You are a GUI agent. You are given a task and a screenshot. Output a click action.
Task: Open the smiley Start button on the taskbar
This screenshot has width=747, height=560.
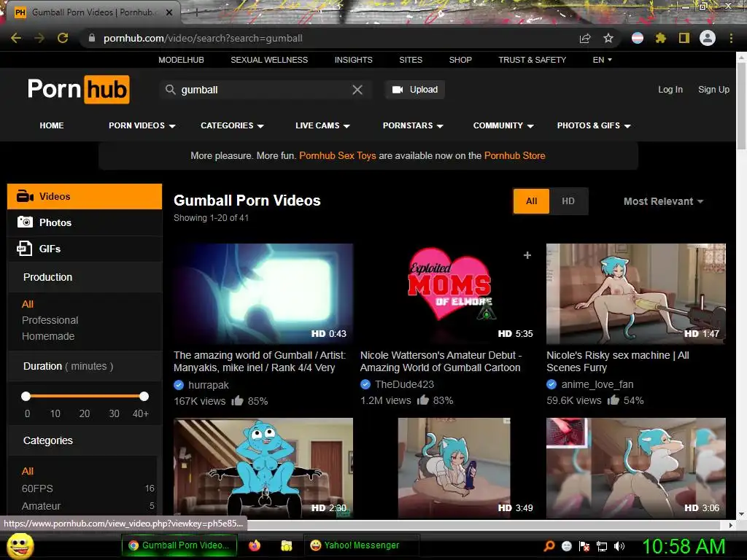20,545
